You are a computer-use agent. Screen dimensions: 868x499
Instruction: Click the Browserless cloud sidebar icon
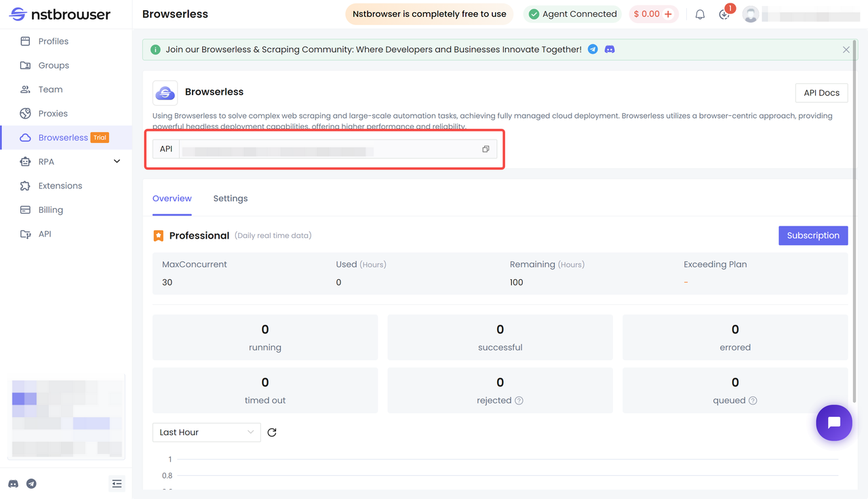tap(25, 138)
